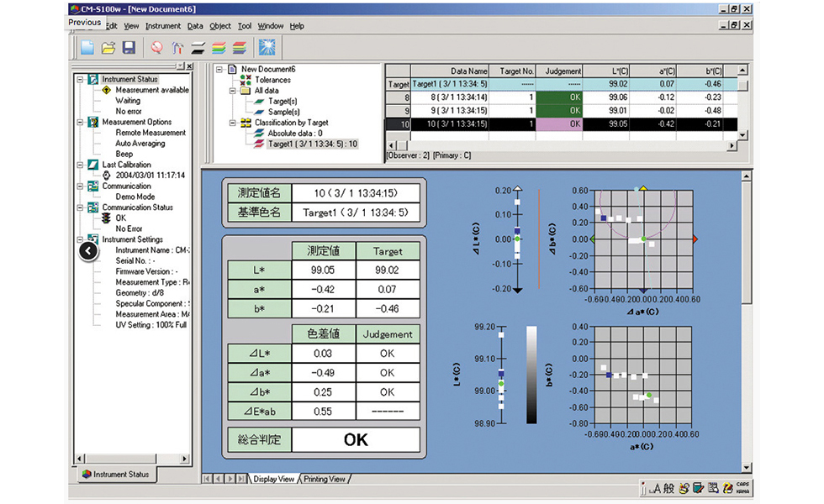824x504 pixels.
Task: Click the Tolerances icon in document tree
Action: click(246, 80)
